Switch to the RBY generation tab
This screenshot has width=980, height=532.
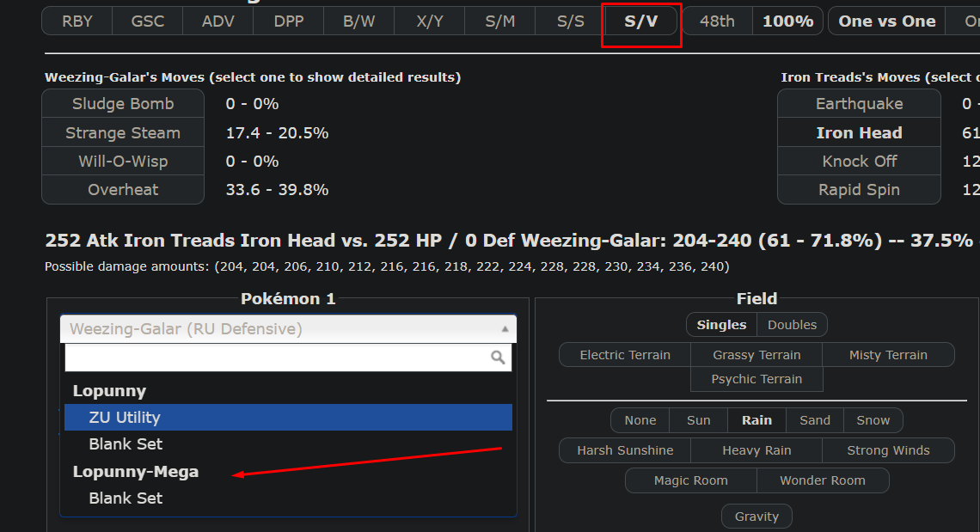(77, 21)
